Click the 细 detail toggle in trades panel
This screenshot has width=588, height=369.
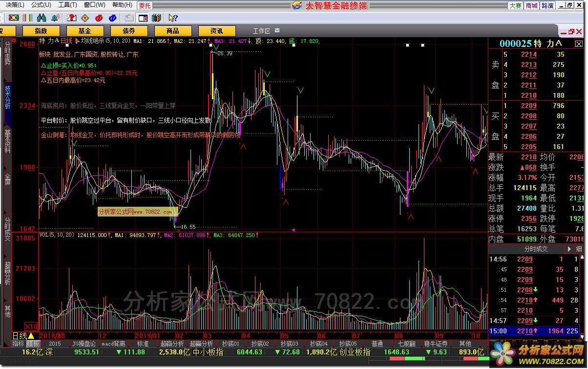point(579,249)
